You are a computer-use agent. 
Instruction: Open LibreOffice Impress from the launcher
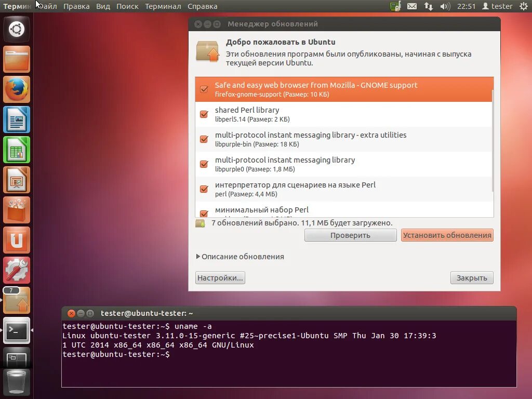coord(17,180)
